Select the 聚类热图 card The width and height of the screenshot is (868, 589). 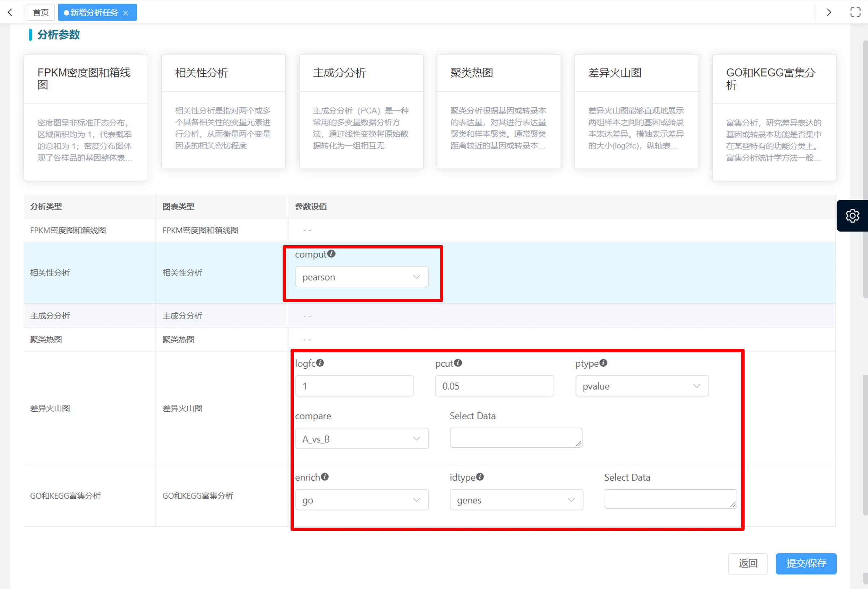pos(499,112)
